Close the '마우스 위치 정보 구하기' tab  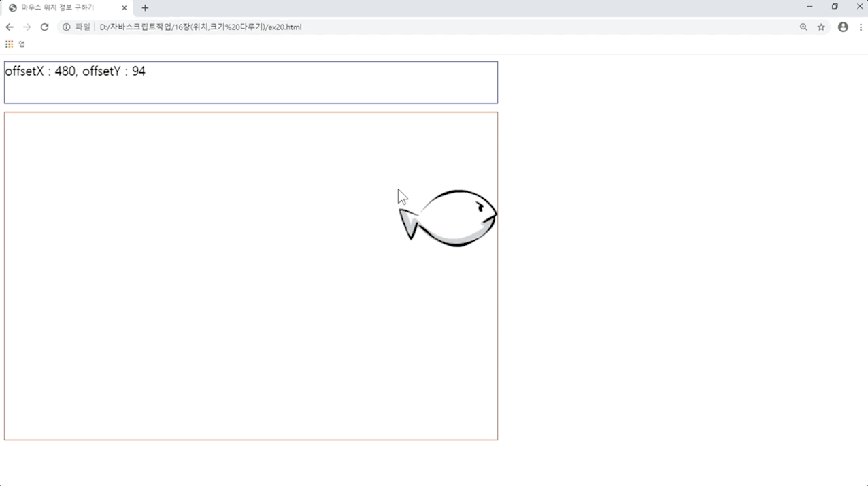pos(124,8)
